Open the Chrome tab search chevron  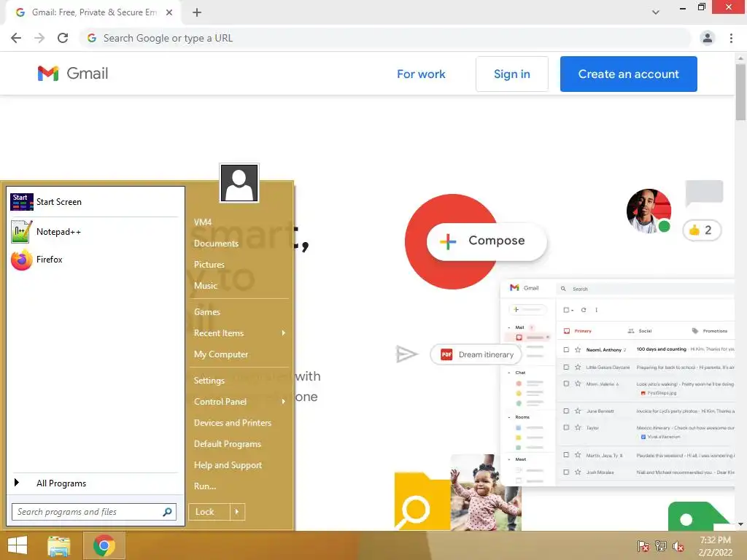(x=656, y=12)
